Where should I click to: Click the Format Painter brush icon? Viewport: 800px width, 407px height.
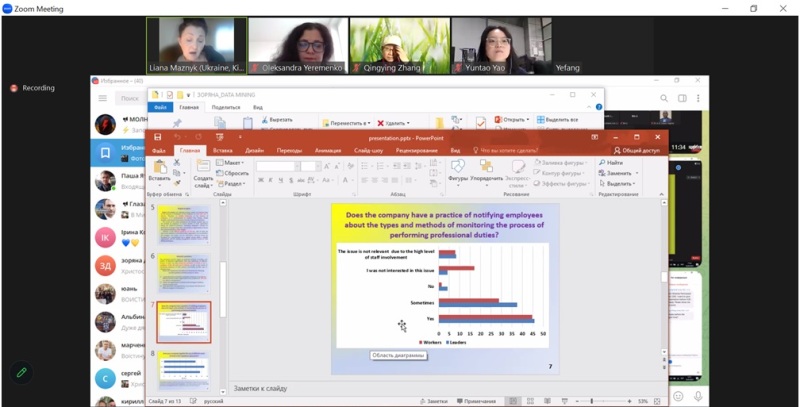(177, 183)
